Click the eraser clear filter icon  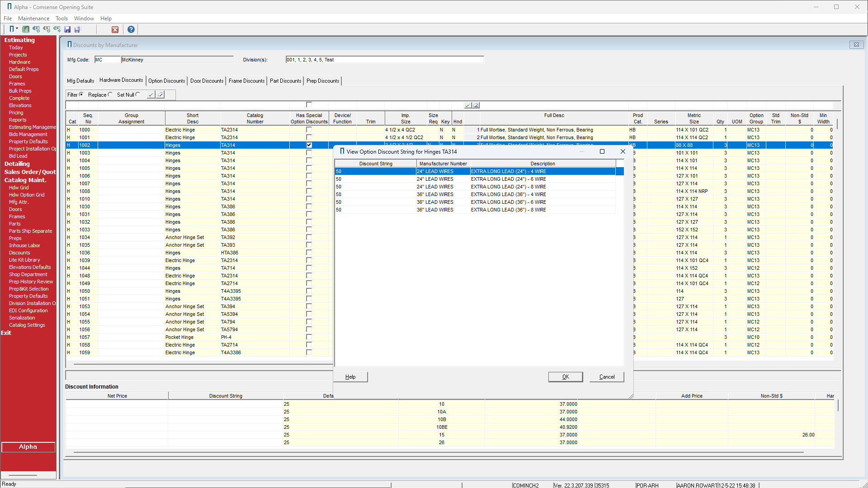pos(160,94)
